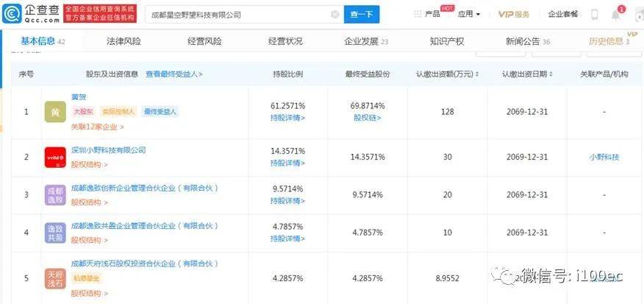Open 成都逸致共盈企业管理合伙企业 link

point(145,226)
